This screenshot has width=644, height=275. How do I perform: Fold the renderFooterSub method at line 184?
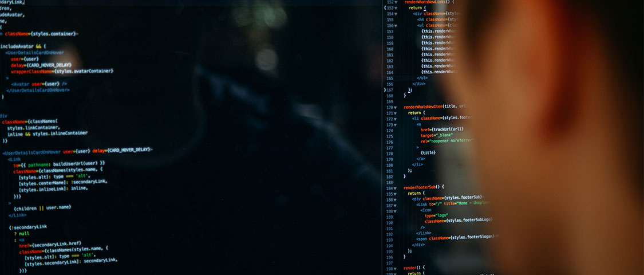click(396, 188)
